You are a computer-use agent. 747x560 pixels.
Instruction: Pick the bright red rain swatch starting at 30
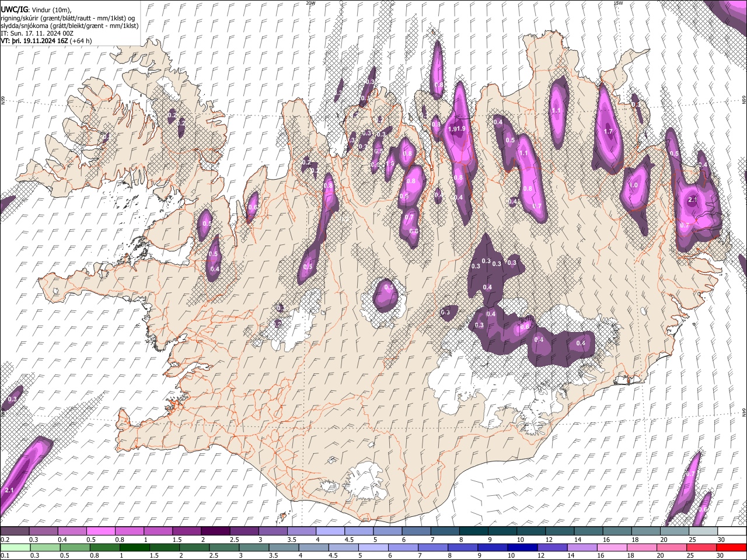732,547
